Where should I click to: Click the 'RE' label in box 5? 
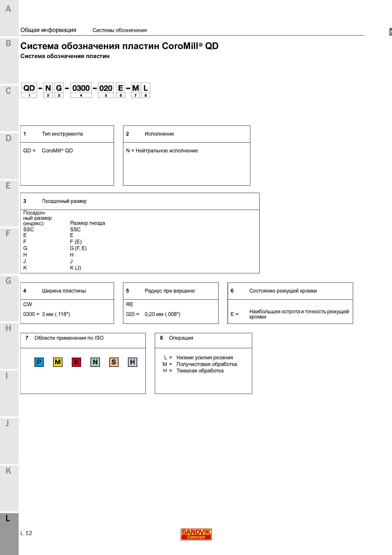(130, 304)
